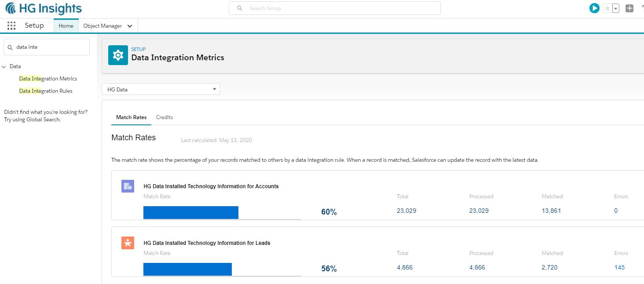Open the favorites list dropdown arrow

[x=616, y=8]
